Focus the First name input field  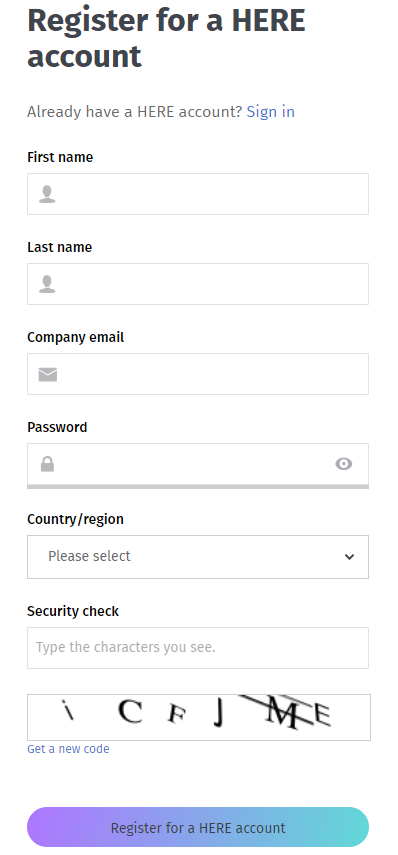click(x=198, y=194)
